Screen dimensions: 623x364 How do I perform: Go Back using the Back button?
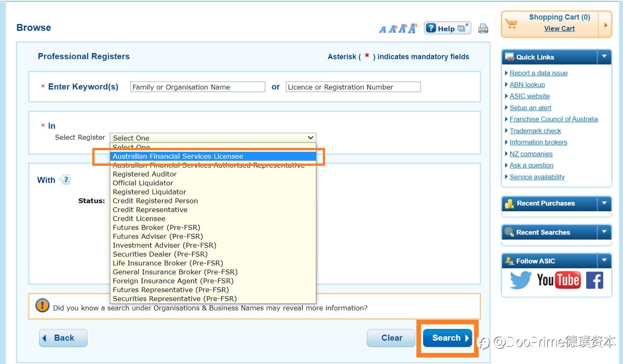click(63, 338)
